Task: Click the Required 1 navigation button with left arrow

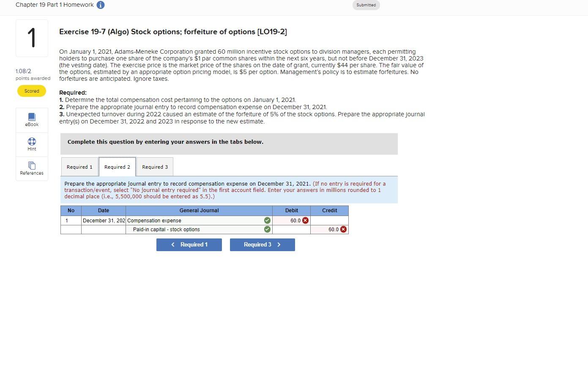Action: 189,244
